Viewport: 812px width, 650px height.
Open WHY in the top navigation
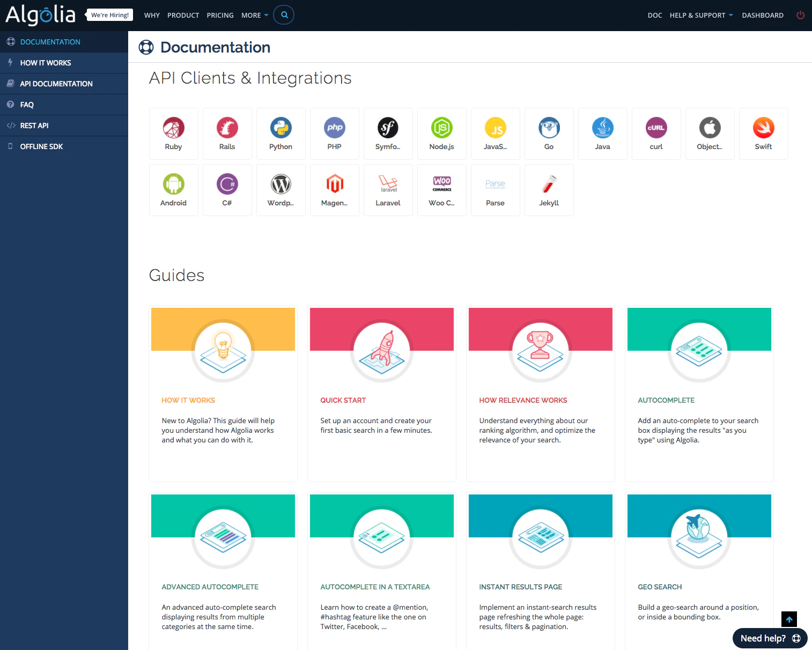(152, 16)
